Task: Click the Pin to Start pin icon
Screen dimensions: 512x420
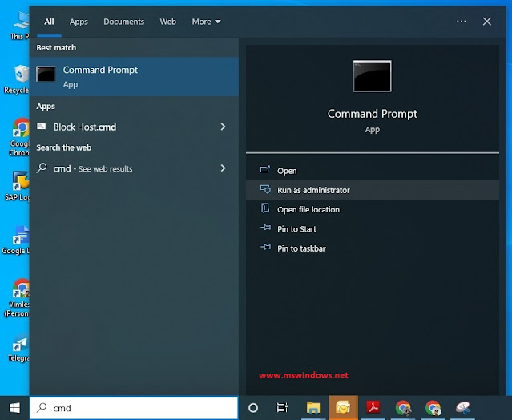Action: point(265,228)
